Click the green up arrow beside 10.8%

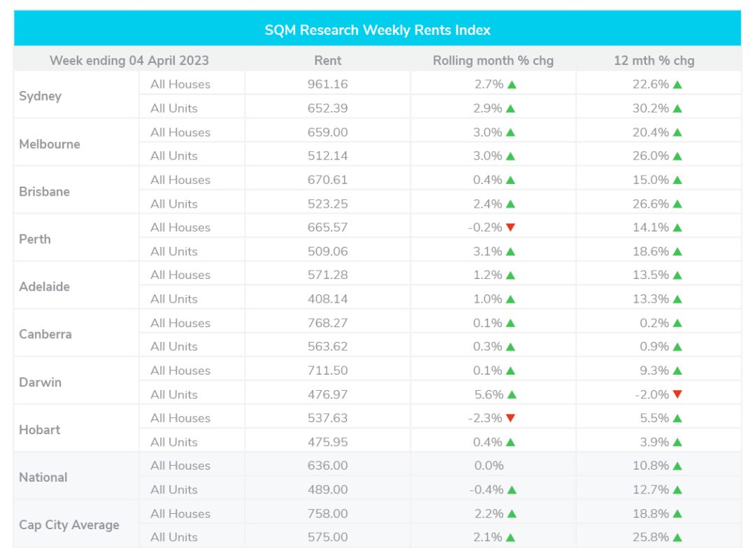pos(677,466)
